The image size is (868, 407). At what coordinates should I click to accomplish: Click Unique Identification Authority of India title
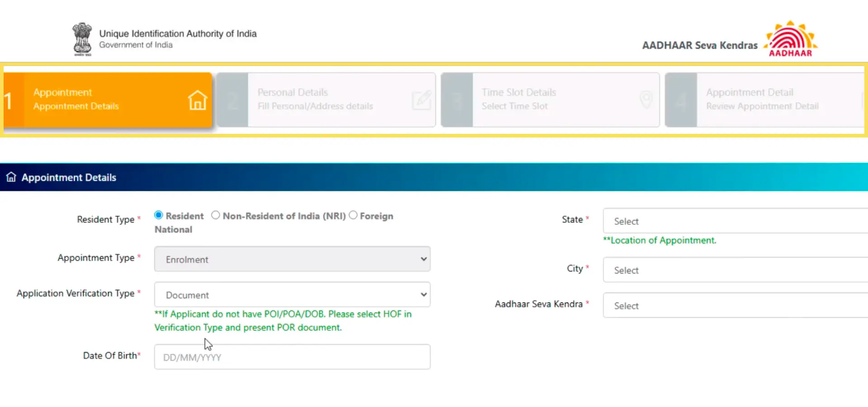[178, 33]
